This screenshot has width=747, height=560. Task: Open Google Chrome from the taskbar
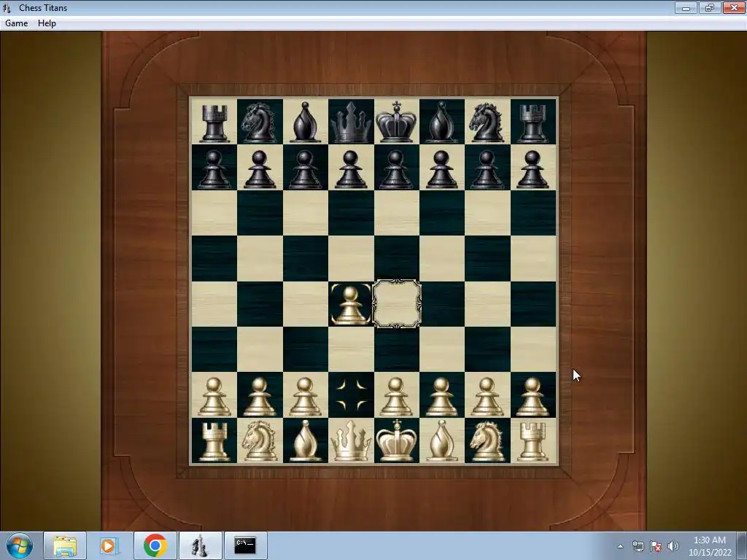tap(155, 545)
